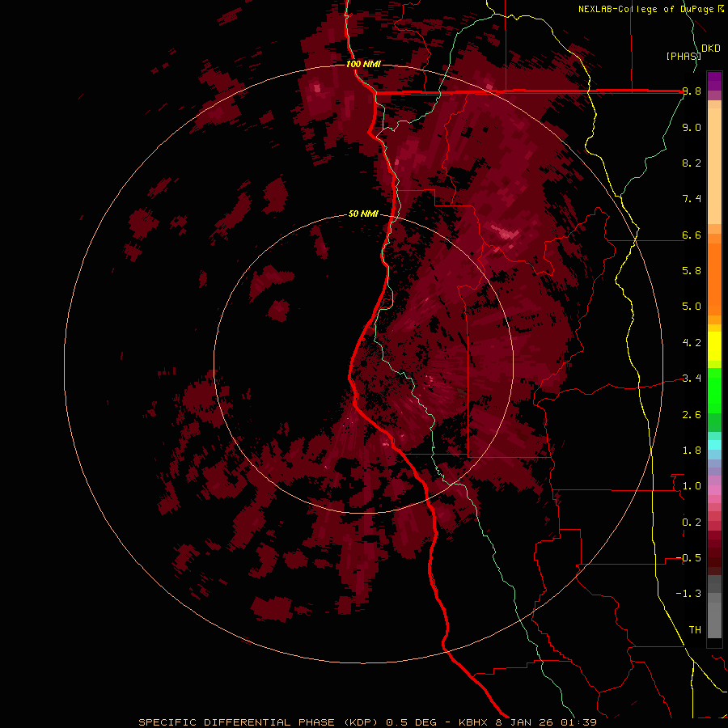Click the 7.4 color scale value
728x728 pixels.
coord(692,199)
